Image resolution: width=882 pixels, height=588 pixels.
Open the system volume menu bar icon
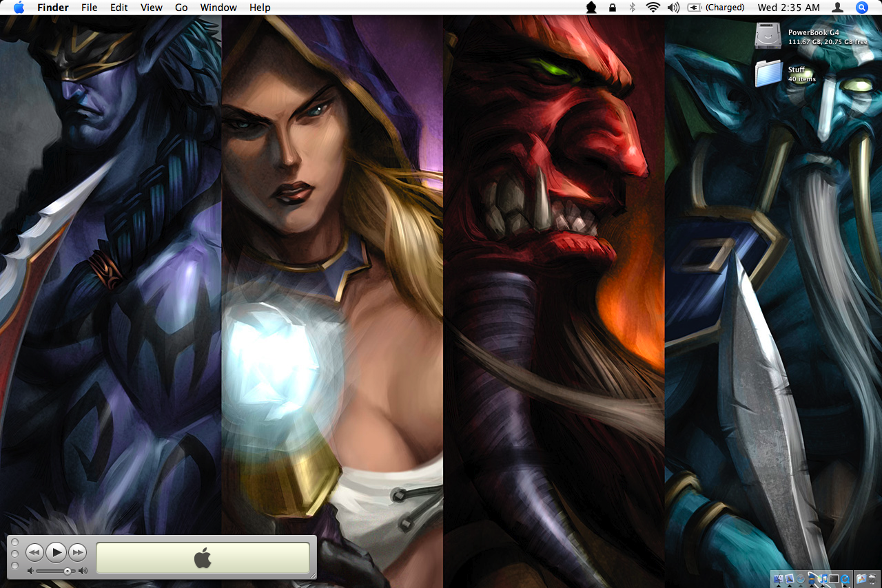coord(673,8)
